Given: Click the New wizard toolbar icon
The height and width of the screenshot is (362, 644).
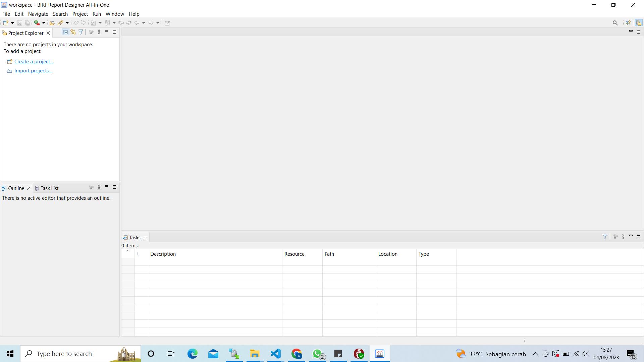Looking at the screenshot, I should coord(6,23).
